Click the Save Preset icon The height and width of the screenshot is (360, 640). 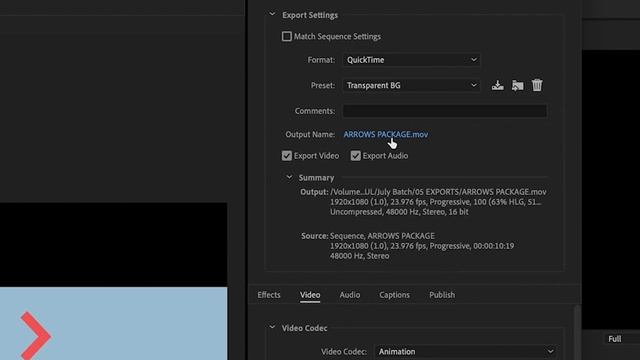click(497, 85)
